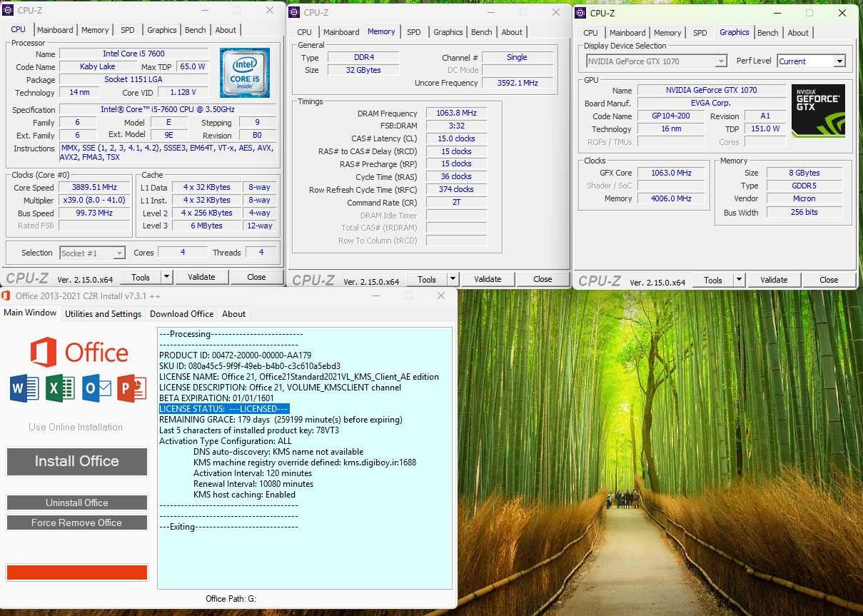The height and width of the screenshot is (616, 863).
Task: Open Bench tab in the Graphics window
Action: tap(768, 33)
